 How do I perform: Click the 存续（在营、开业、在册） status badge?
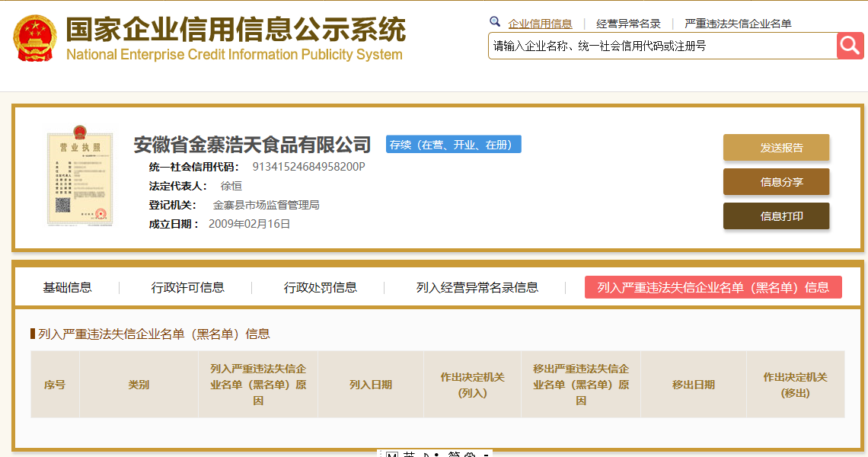click(453, 145)
